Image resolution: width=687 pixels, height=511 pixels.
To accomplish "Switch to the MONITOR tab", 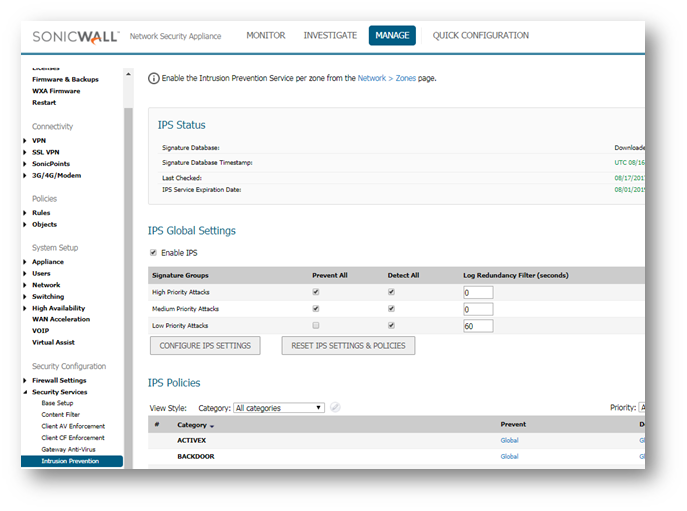I will (266, 35).
